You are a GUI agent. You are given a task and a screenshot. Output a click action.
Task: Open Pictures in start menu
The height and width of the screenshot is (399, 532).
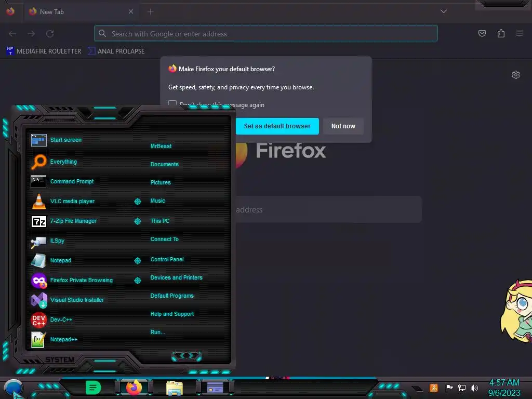[x=161, y=182]
